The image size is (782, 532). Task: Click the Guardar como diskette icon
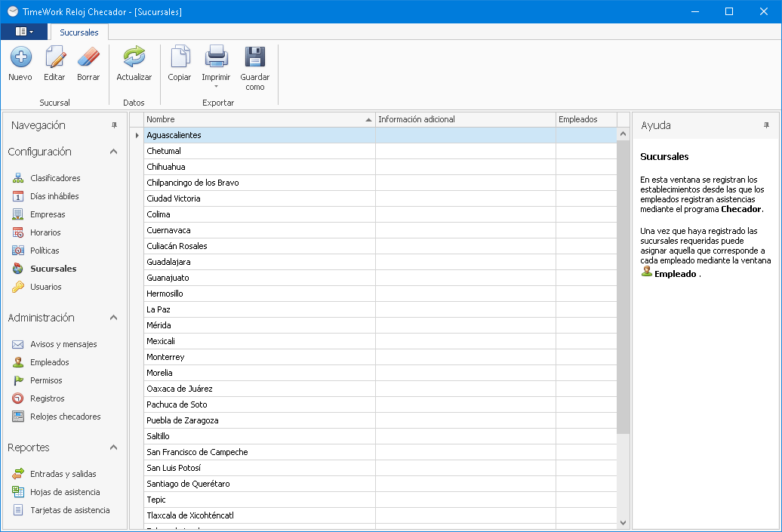255,57
